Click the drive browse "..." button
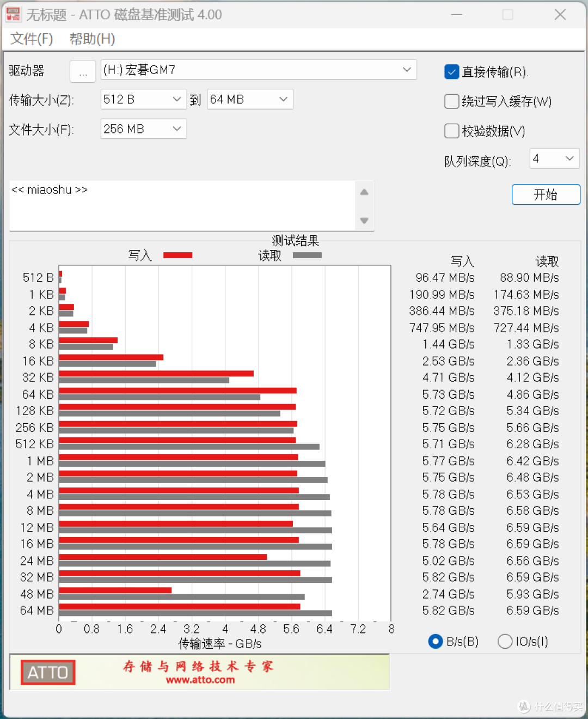This screenshot has height=719, width=588. click(x=83, y=71)
